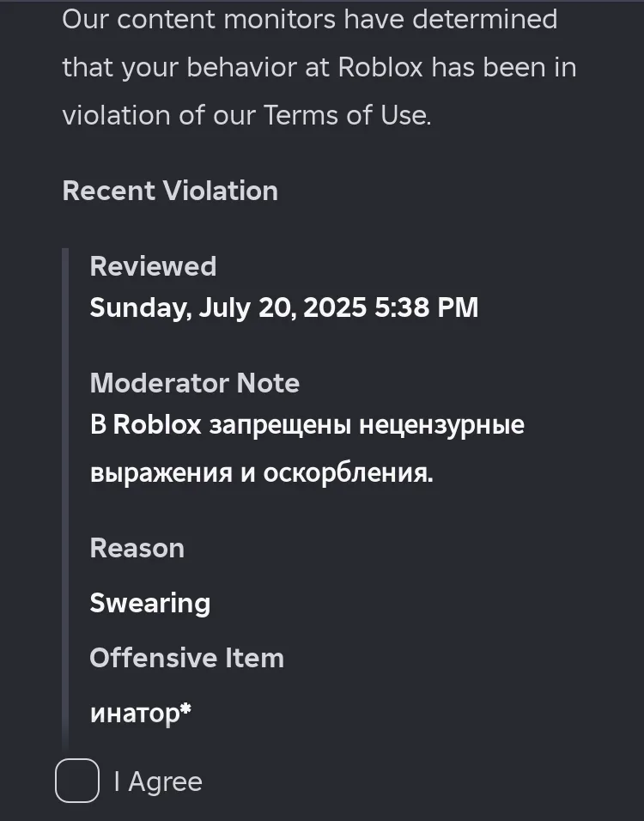
Task: Select the "Recent Violation" heading
Action: pyautogui.click(x=170, y=191)
